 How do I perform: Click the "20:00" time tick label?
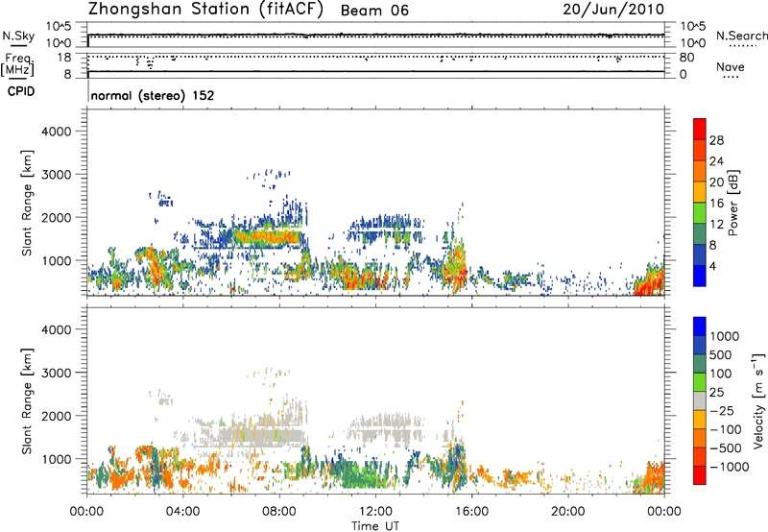(x=567, y=512)
